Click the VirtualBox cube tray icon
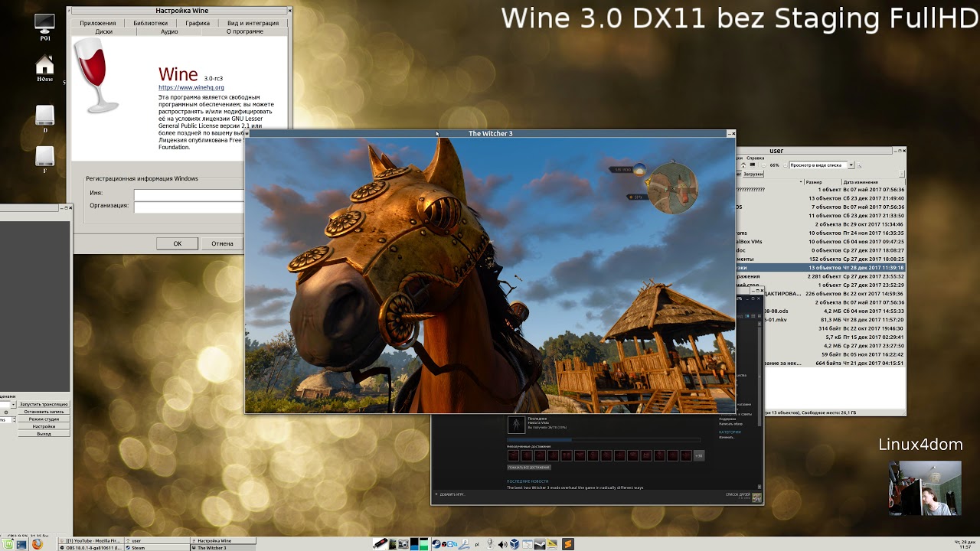 click(x=514, y=544)
